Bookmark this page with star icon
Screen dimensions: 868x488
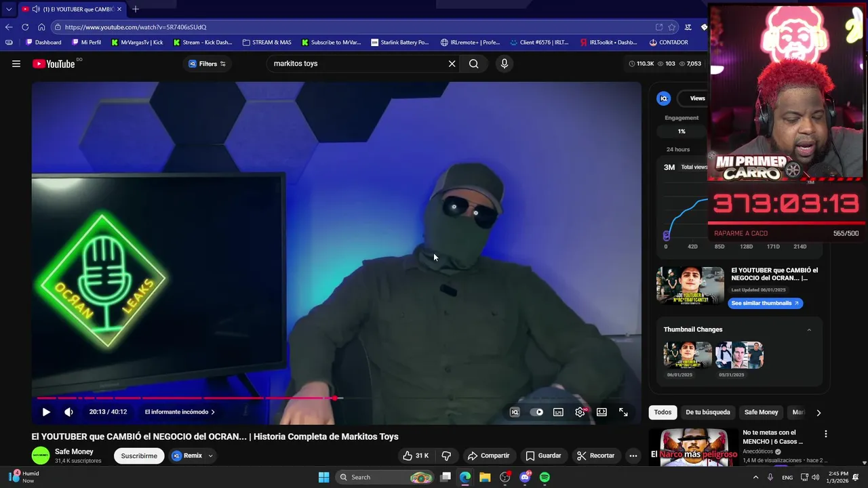click(671, 27)
